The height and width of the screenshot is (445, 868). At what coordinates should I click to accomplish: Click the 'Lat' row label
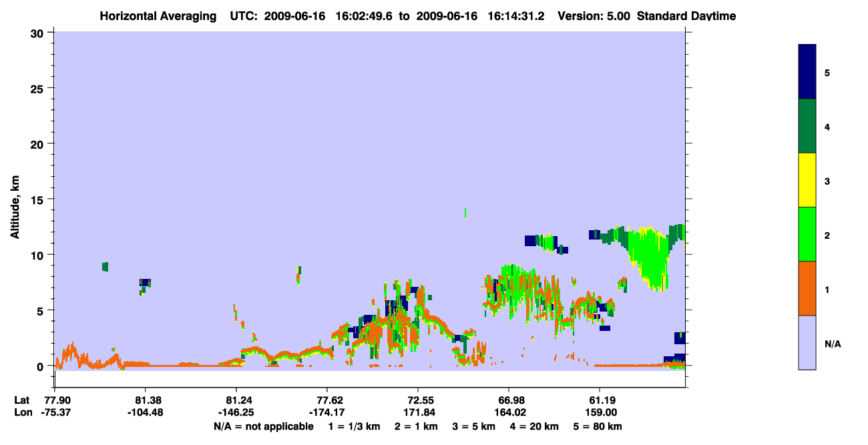pyautogui.click(x=22, y=400)
